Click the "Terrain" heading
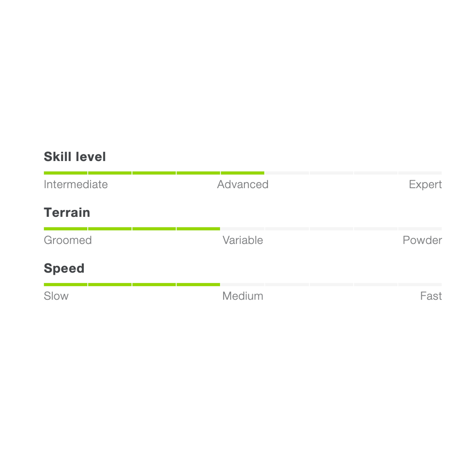Viewport: 476px width, 476px height. 67,212
